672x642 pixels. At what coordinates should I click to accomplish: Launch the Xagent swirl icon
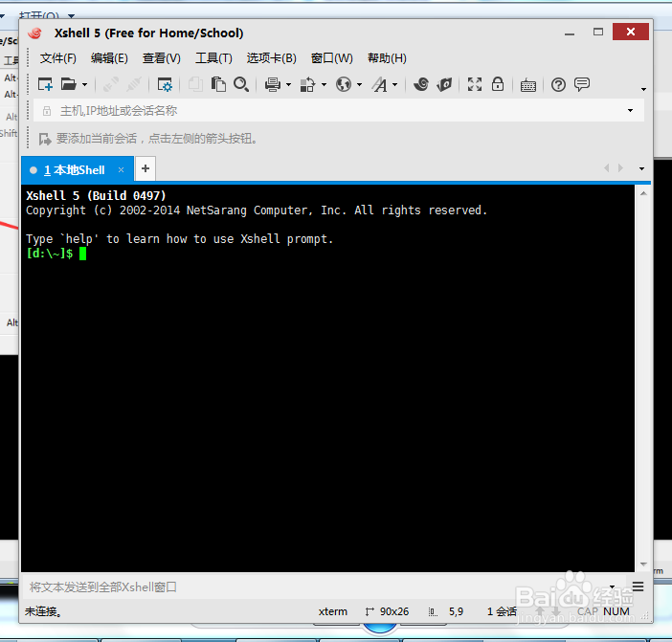pyautogui.click(x=421, y=84)
